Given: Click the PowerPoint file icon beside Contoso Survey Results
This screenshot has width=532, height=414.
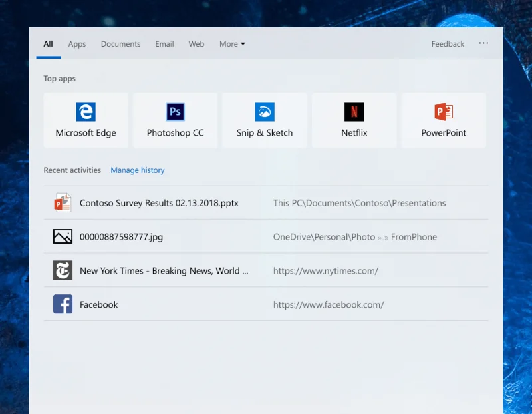Looking at the screenshot, I should pyautogui.click(x=63, y=203).
